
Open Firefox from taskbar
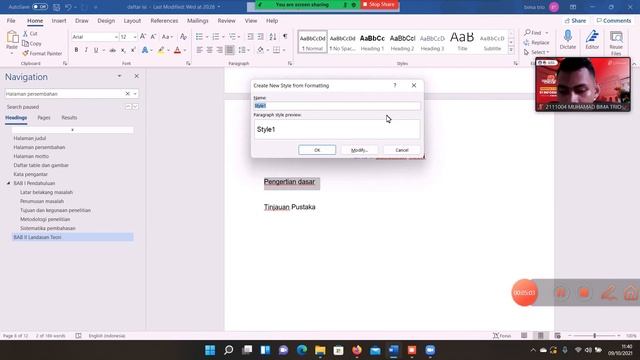click(x=357, y=350)
